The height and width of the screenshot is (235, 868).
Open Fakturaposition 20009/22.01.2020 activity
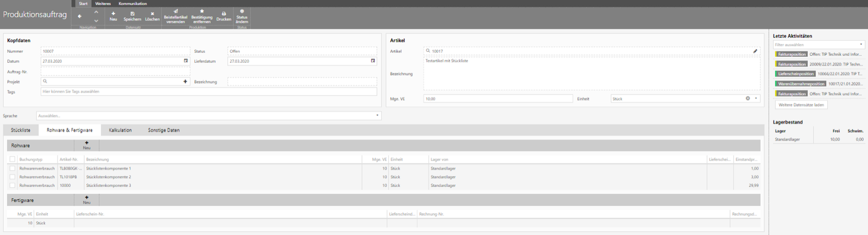click(x=819, y=64)
